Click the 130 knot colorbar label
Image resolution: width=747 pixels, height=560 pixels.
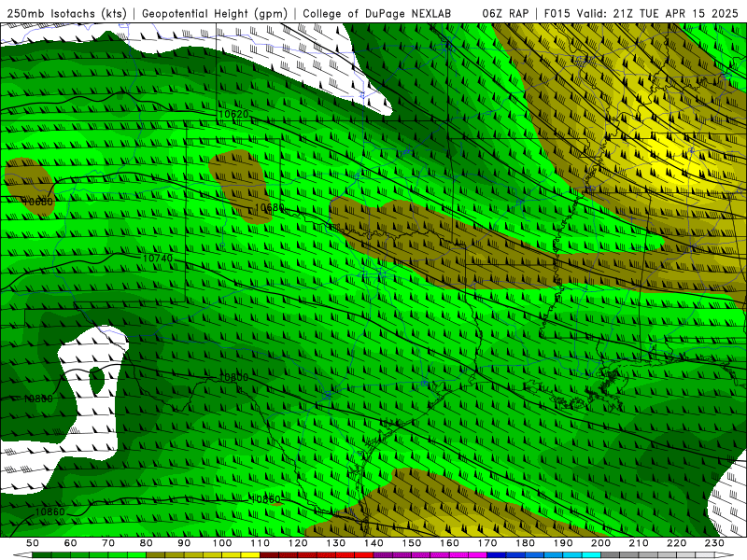[336, 543]
